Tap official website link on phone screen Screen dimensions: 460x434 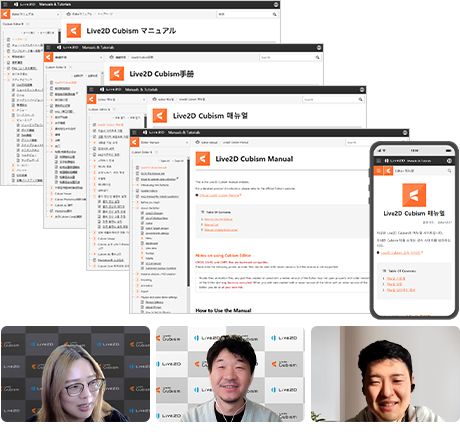coord(401,253)
